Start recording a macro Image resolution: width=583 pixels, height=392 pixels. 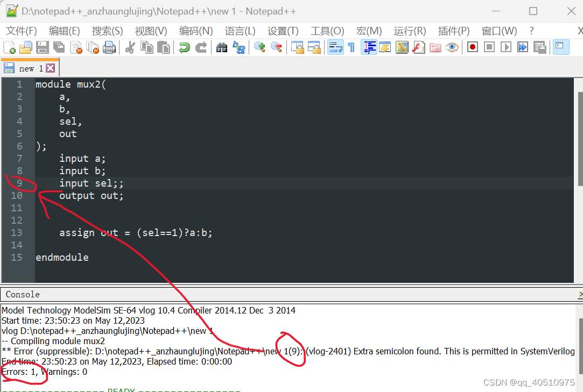coord(473,47)
